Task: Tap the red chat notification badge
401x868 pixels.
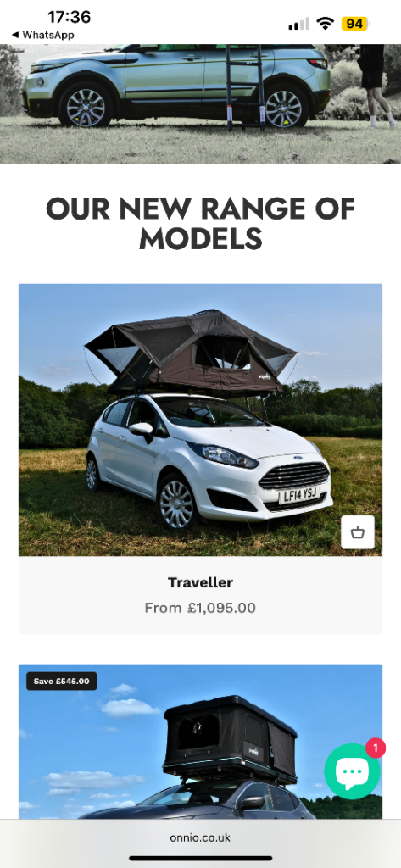Action: [376, 748]
